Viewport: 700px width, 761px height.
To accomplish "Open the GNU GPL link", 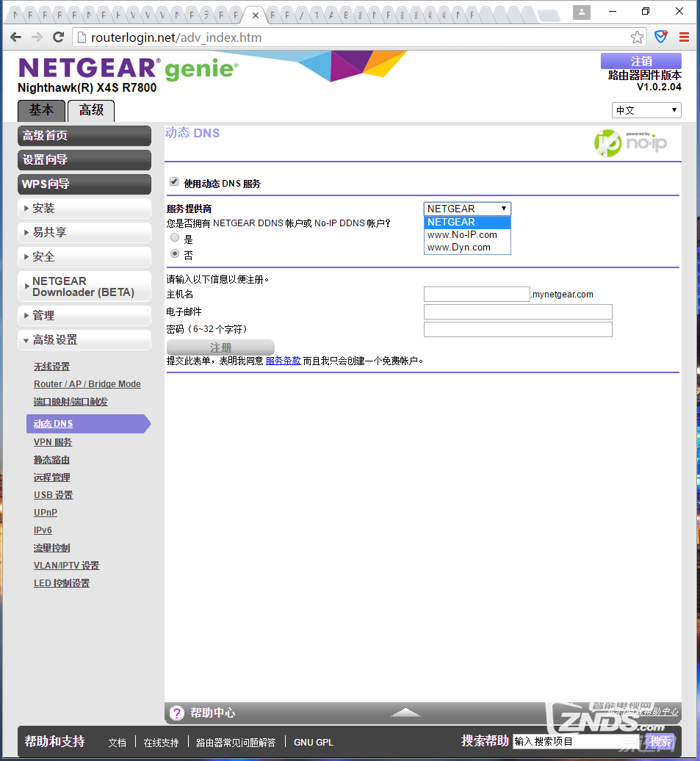I will point(313,743).
